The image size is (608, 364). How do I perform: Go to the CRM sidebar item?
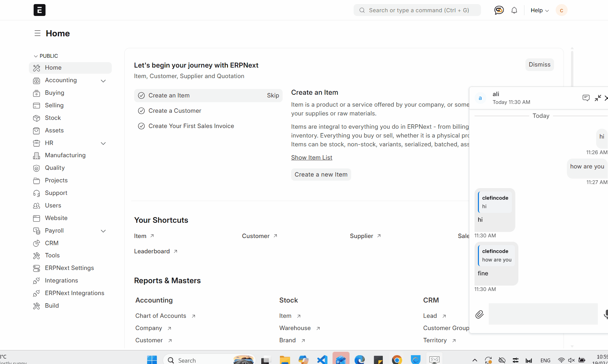(52, 243)
